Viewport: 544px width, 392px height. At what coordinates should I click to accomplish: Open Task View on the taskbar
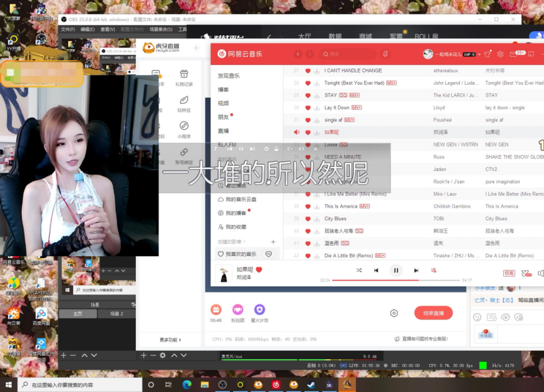(x=169, y=385)
